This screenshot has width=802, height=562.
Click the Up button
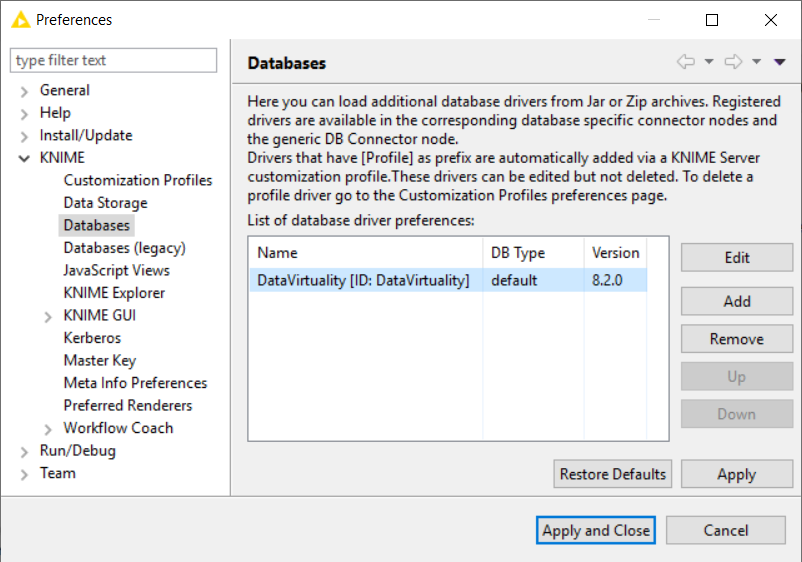[737, 376]
